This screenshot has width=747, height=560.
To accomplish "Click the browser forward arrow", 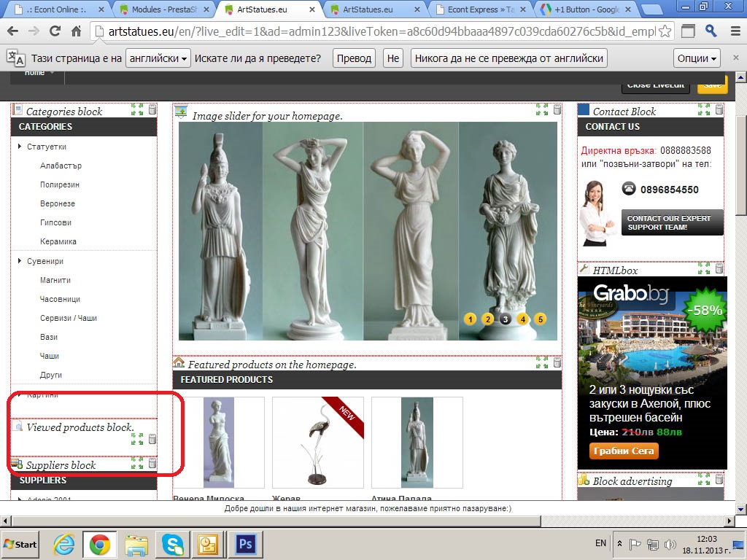I will (x=34, y=31).
